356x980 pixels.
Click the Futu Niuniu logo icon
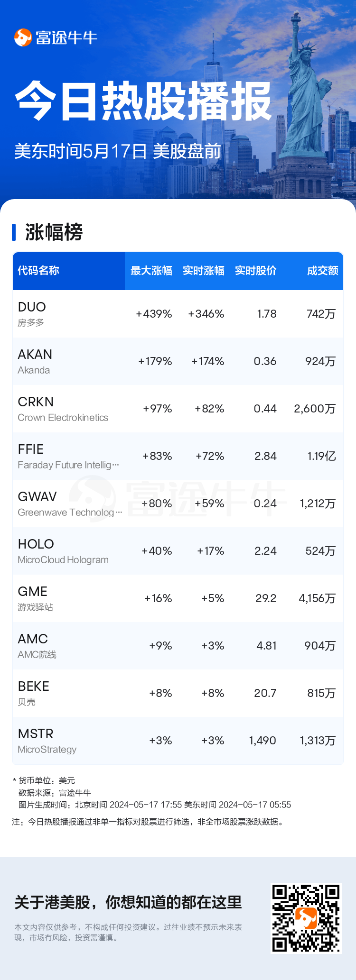[x=23, y=37]
